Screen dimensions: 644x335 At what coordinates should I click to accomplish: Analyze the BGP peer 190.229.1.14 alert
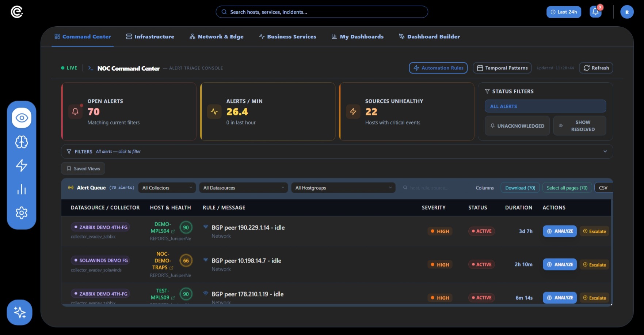tap(560, 231)
